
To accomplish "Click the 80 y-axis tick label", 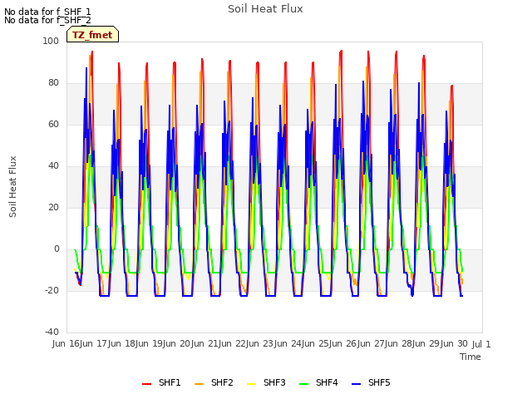I will [x=53, y=83].
